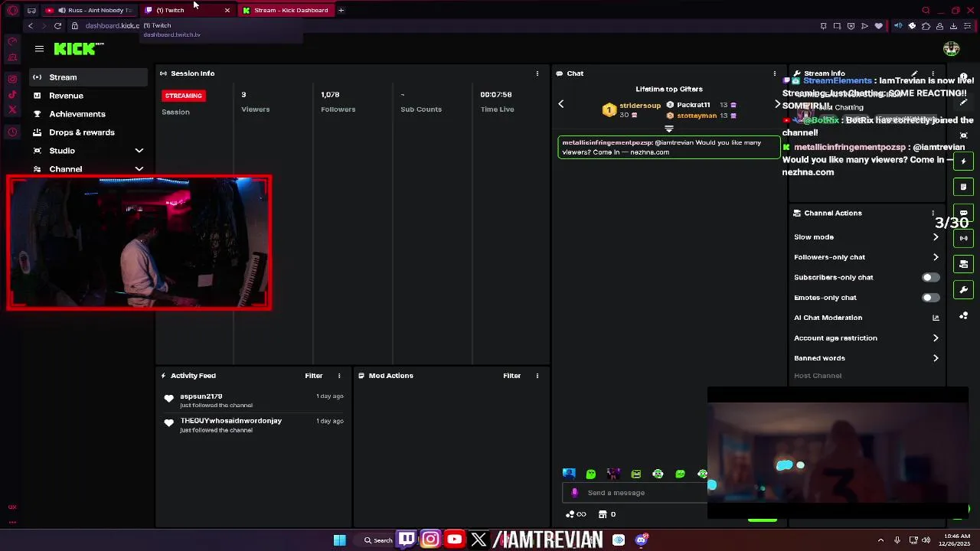Viewport: 980px width, 551px height.
Task: Switch to Stream - Kick Dashboard tab
Action: (x=285, y=10)
